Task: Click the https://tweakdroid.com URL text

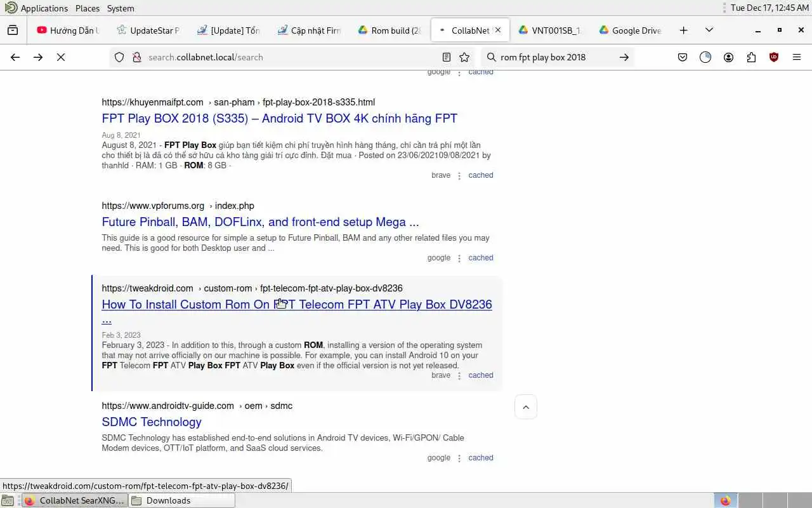Action: [x=147, y=288]
